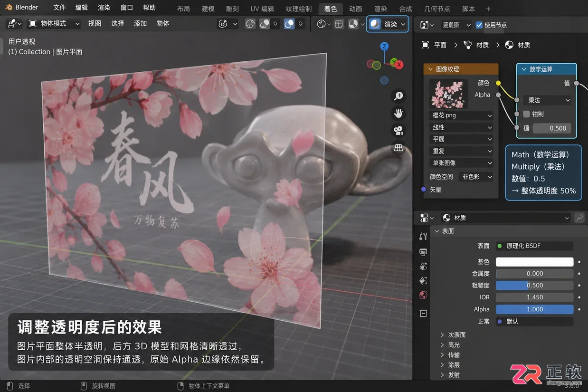Select material preview shading icon
The image size is (588, 392).
coord(353,24)
